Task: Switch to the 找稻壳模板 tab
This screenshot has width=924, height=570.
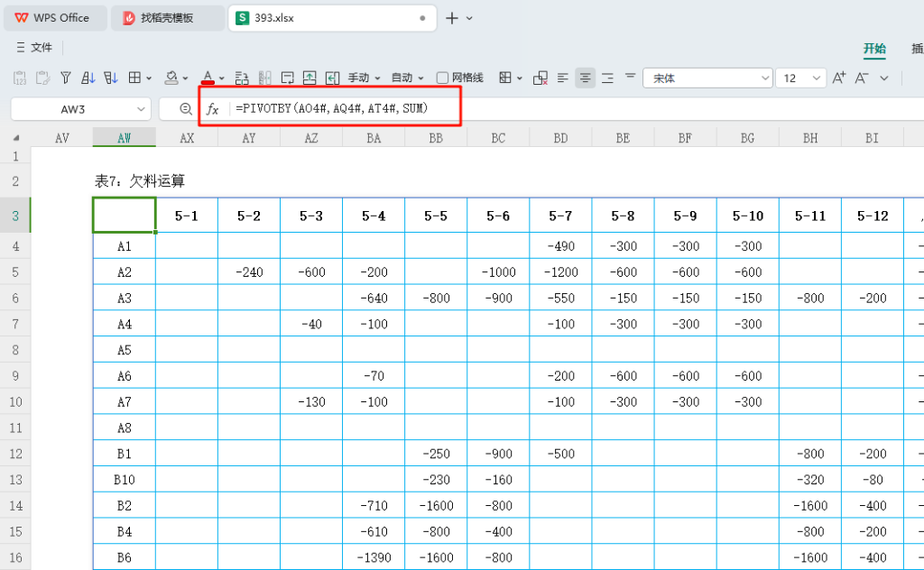Action: (x=167, y=18)
